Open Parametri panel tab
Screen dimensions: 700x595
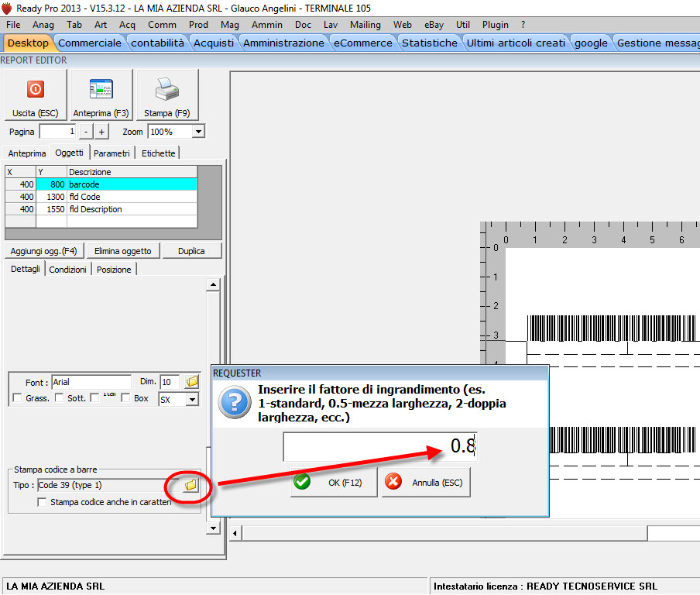point(112,153)
